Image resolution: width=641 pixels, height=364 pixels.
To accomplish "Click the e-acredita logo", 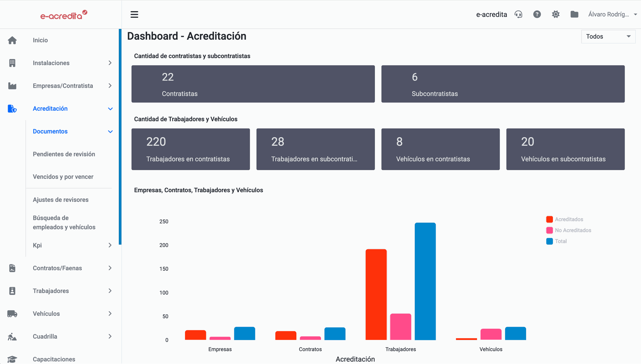I will (63, 15).
